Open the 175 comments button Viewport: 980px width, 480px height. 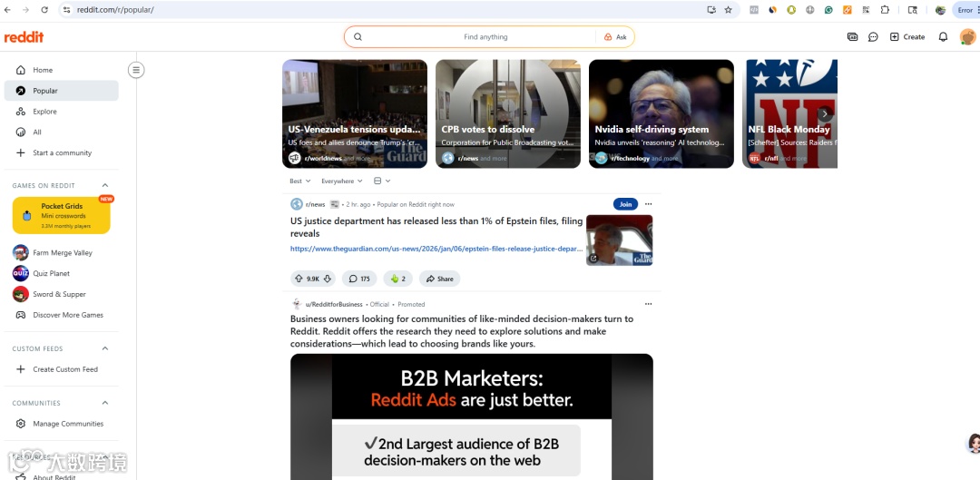[x=359, y=279]
